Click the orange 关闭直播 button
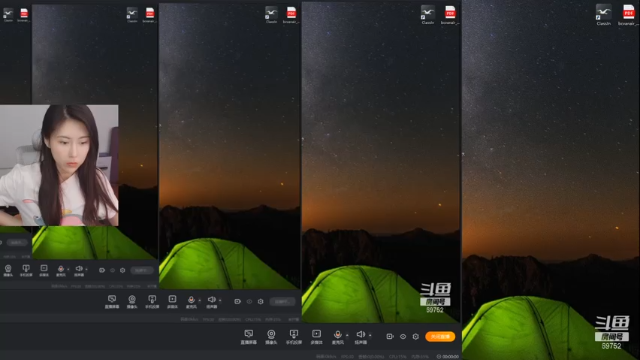Screen dimensions: 640x360 440,336
